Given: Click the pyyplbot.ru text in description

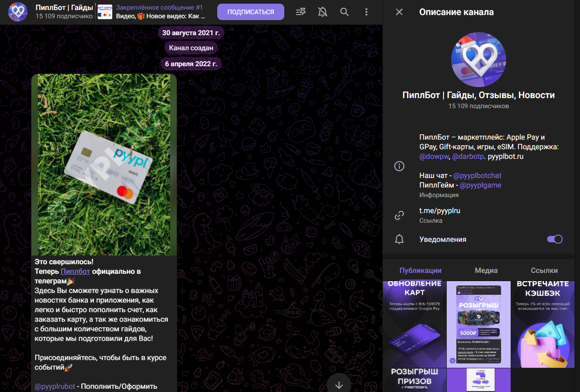Looking at the screenshot, I should (506, 157).
